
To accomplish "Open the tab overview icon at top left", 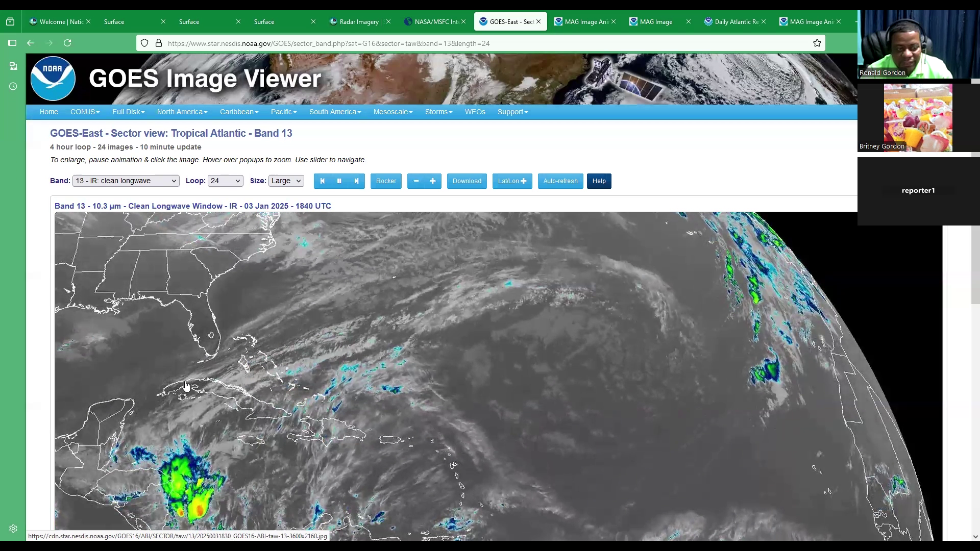I will click(x=10, y=22).
